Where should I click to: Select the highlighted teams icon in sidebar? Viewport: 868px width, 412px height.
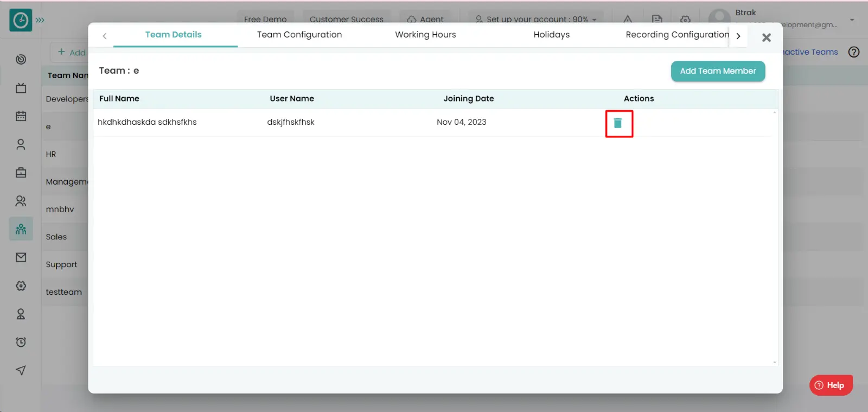click(x=21, y=229)
